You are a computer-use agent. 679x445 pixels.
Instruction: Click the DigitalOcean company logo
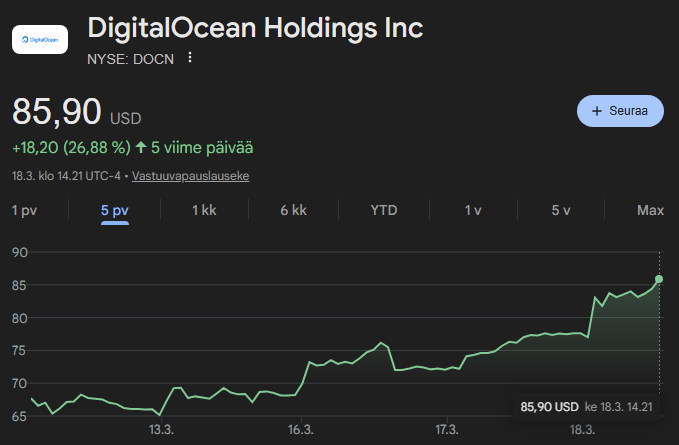40,39
